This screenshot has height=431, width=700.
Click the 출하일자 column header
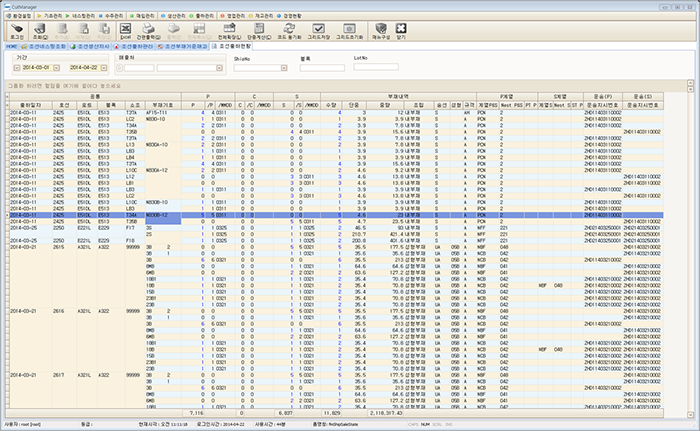click(31, 105)
